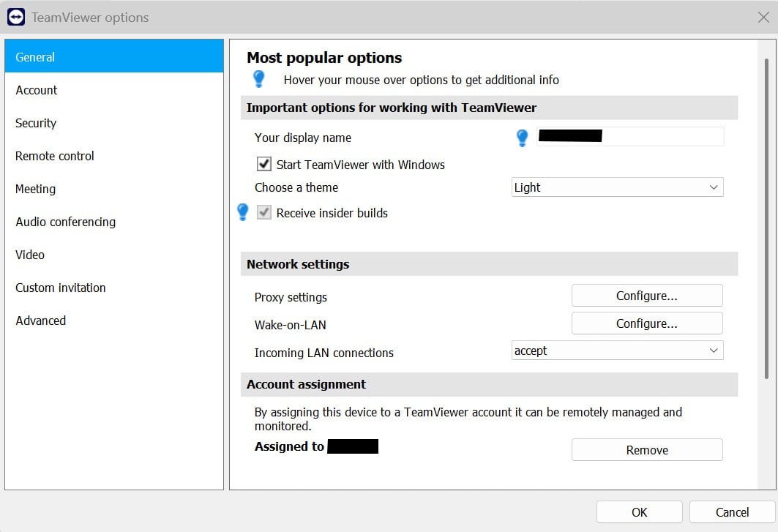This screenshot has height=532, width=778.
Task: Configure Proxy settings
Action: point(647,296)
